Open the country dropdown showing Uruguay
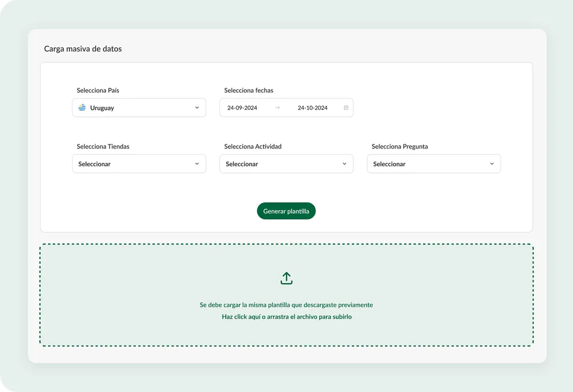This screenshot has height=392, width=573. click(139, 108)
